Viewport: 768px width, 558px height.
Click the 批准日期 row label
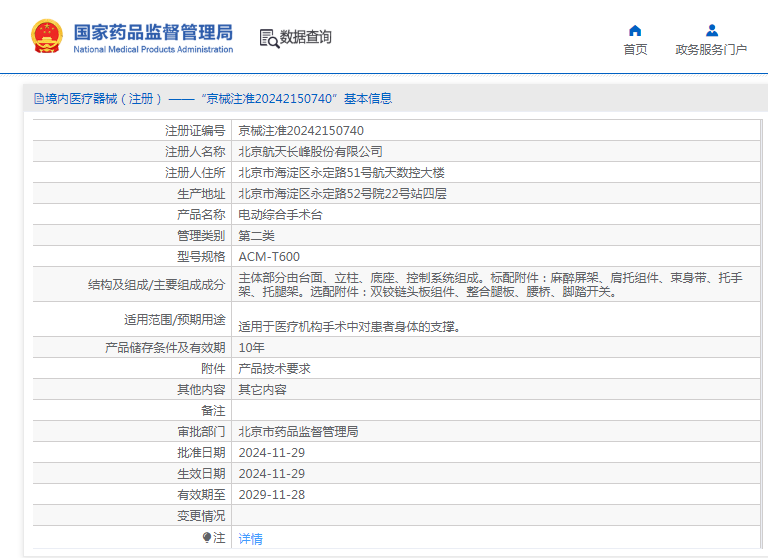click(201, 453)
